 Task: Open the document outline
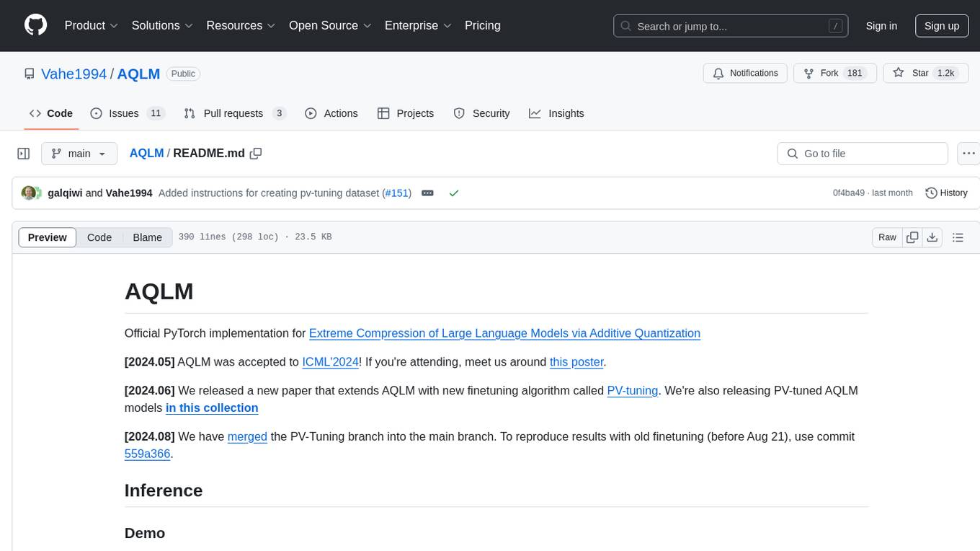tap(958, 237)
